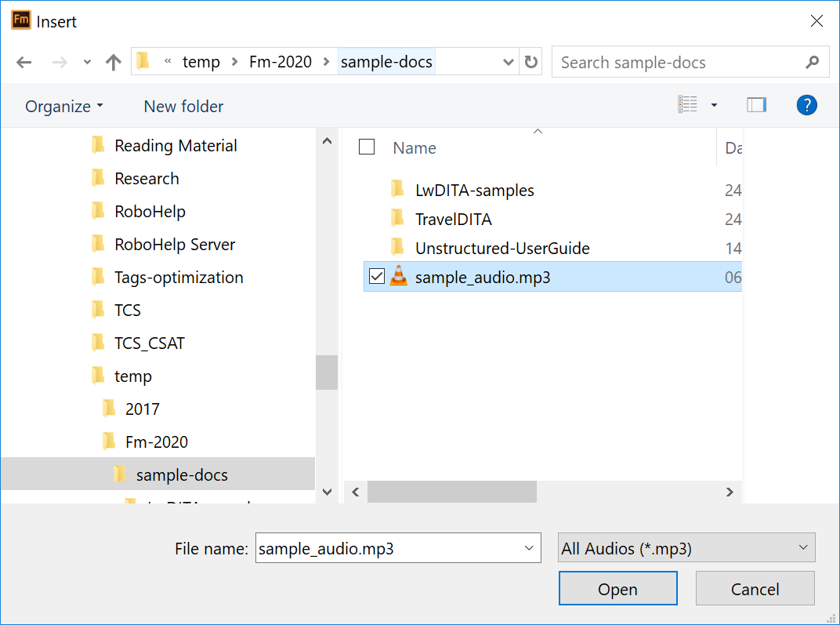Image resolution: width=840 pixels, height=625 pixels.
Task: Toggle the select-all checkbox beside Name
Action: (x=367, y=147)
